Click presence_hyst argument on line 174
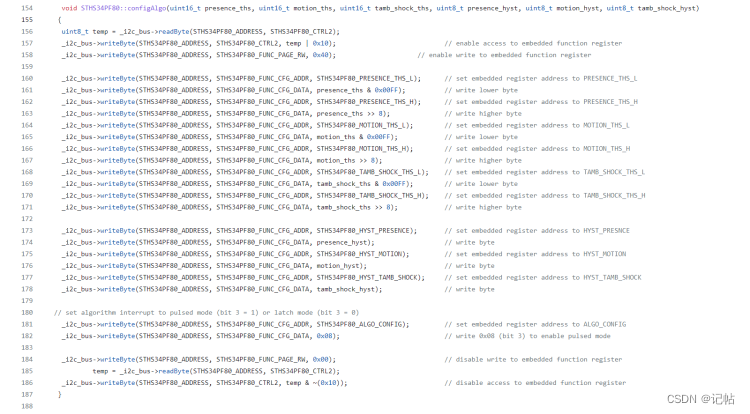The width and height of the screenshot is (750, 414). click(342, 242)
